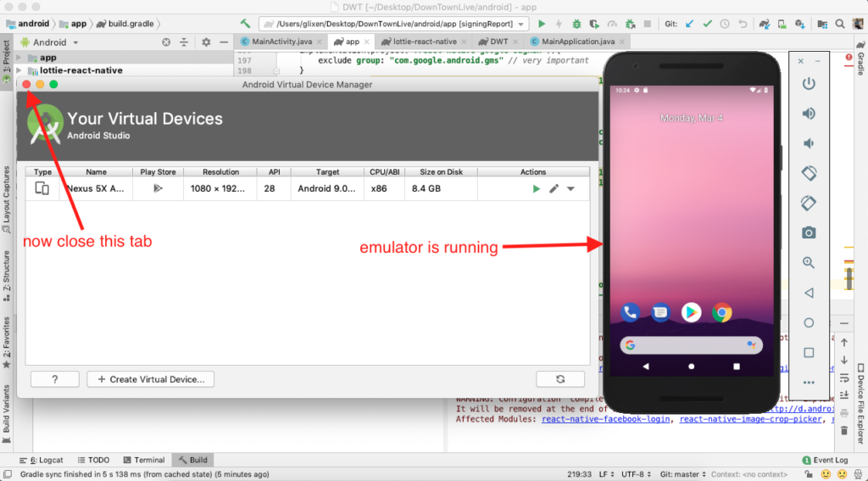Click the AVD Manager help question button
868x481 pixels.
55,379
